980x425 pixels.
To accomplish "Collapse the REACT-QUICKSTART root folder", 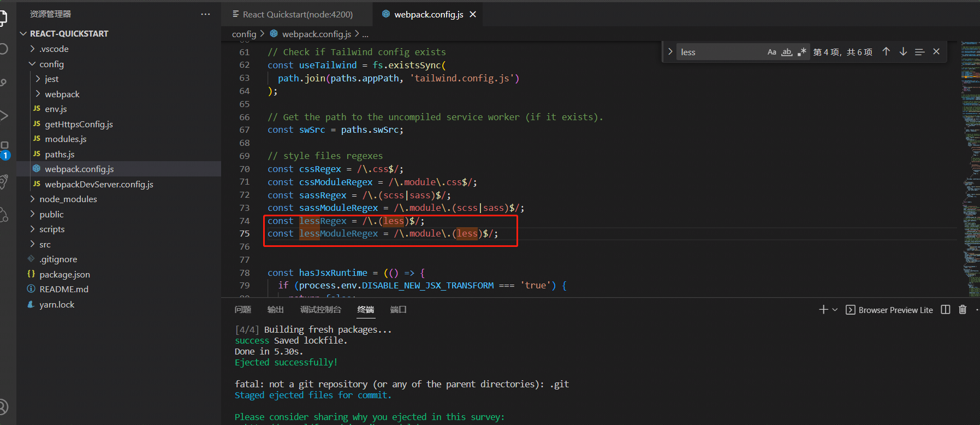I will pos(118,33).
